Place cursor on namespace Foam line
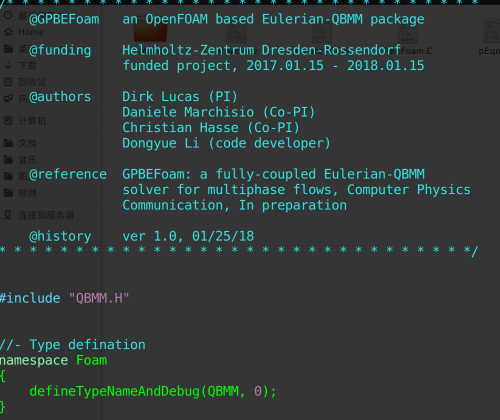The height and width of the screenshot is (420, 500). (53, 360)
